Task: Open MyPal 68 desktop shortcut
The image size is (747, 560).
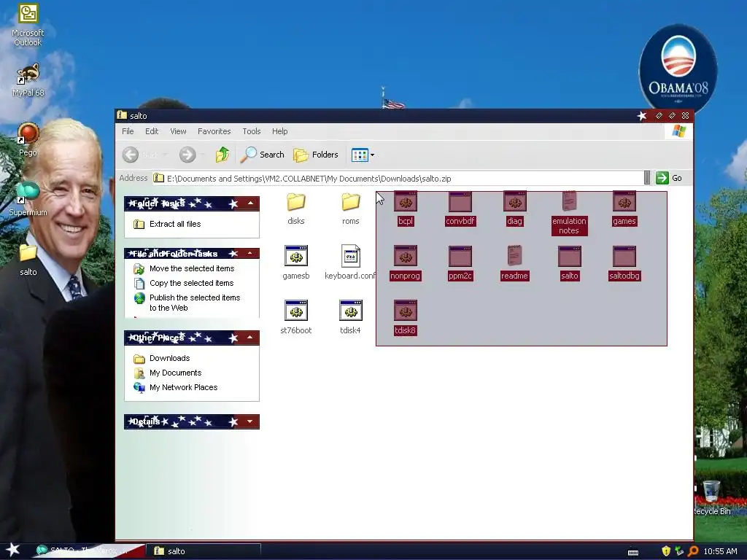Action: tap(28, 80)
